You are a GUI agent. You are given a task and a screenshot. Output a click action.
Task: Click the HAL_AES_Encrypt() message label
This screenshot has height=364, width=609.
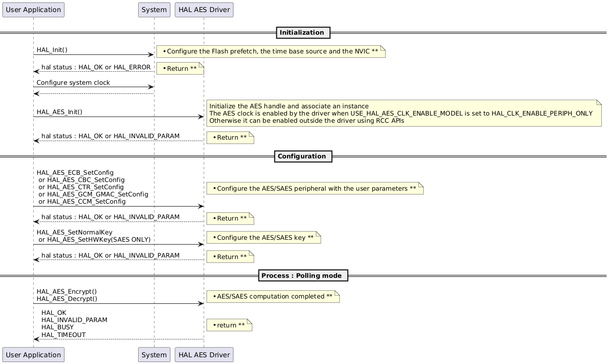click(x=67, y=291)
